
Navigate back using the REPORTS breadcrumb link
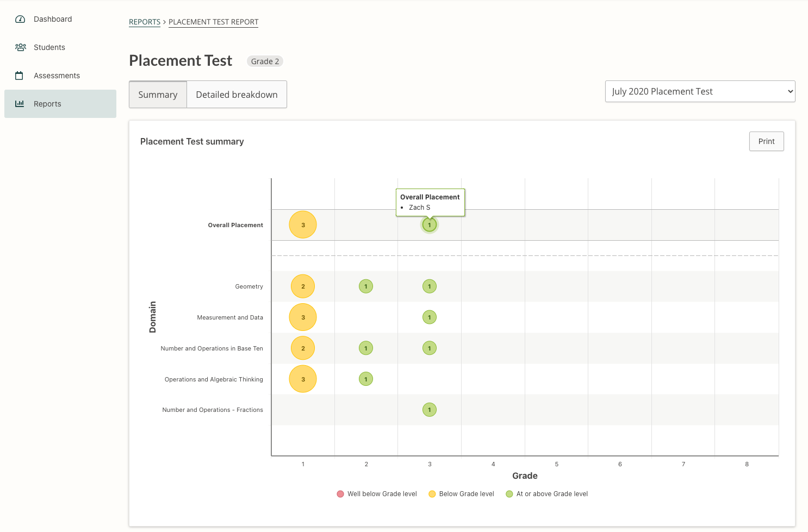(144, 22)
